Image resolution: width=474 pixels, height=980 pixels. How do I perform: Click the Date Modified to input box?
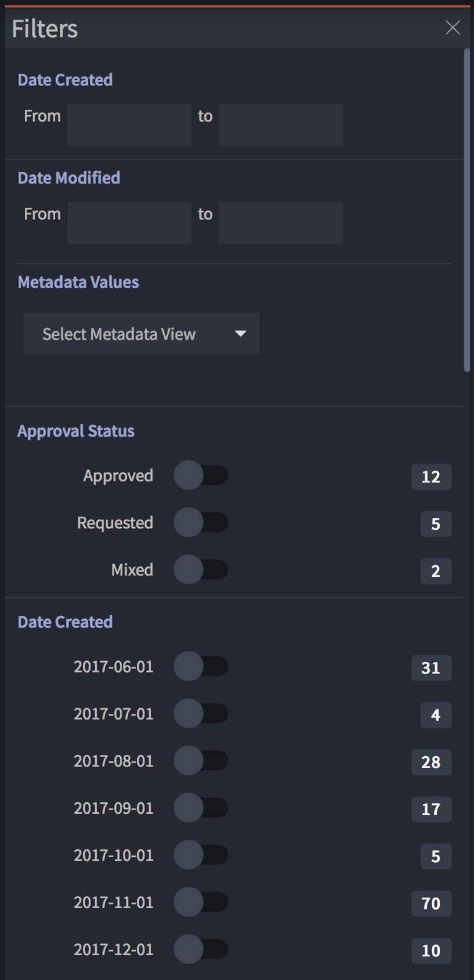tap(280, 223)
